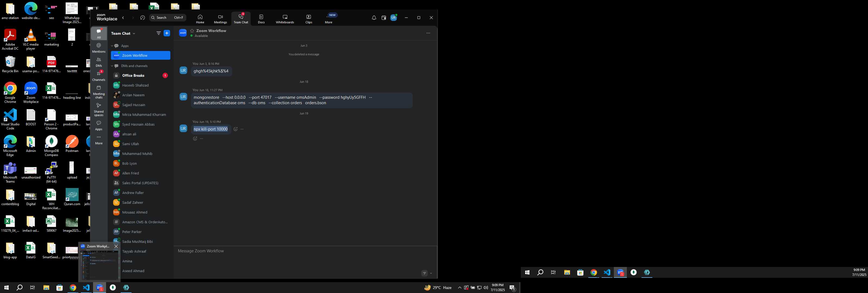
Task: Open chat with Syed Hasnain Abbas
Action: [141, 125]
